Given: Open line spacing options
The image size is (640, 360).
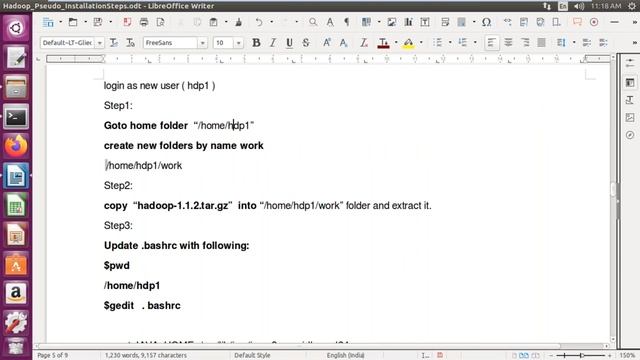Looking at the screenshot, I should 562,42.
